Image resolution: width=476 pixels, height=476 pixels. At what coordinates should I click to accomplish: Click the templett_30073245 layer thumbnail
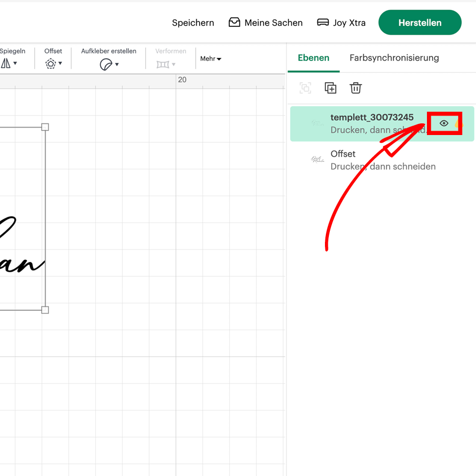click(x=318, y=124)
